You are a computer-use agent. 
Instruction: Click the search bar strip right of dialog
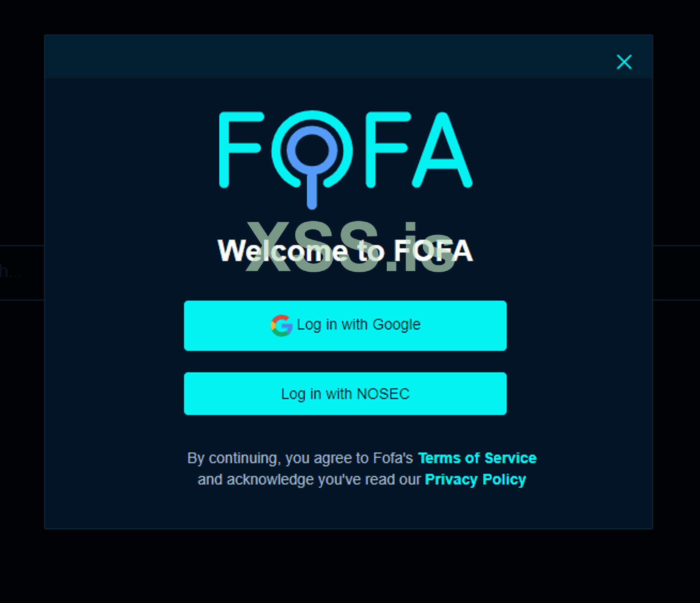(x=676, y=272)
